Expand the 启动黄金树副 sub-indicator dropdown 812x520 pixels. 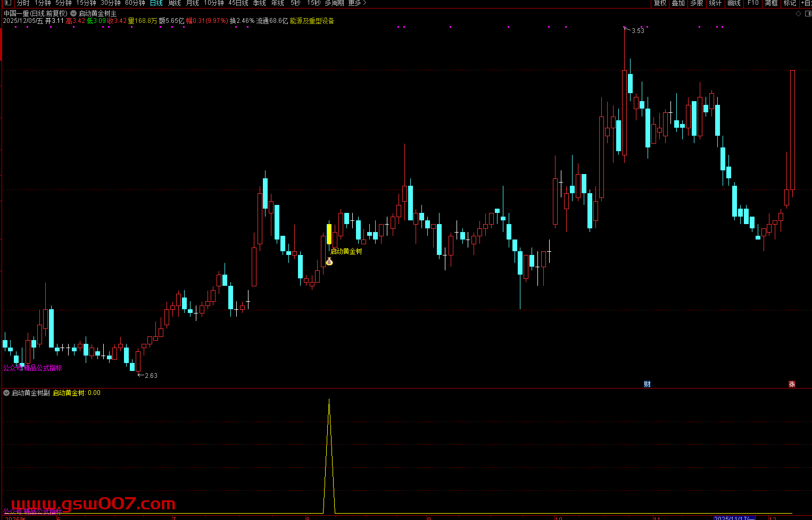(6, 393)
